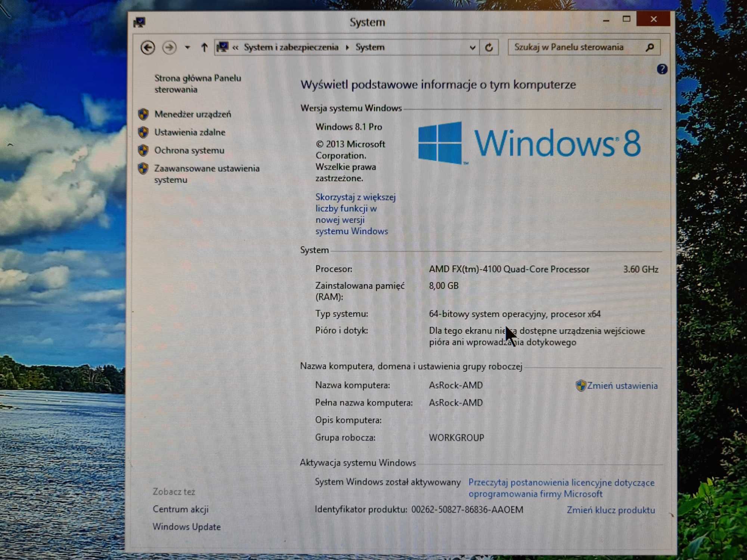Click '64-bitowy system operacyjny, procesor x64' text
Viewport: 747px width, 560px height.
(515, 314)
